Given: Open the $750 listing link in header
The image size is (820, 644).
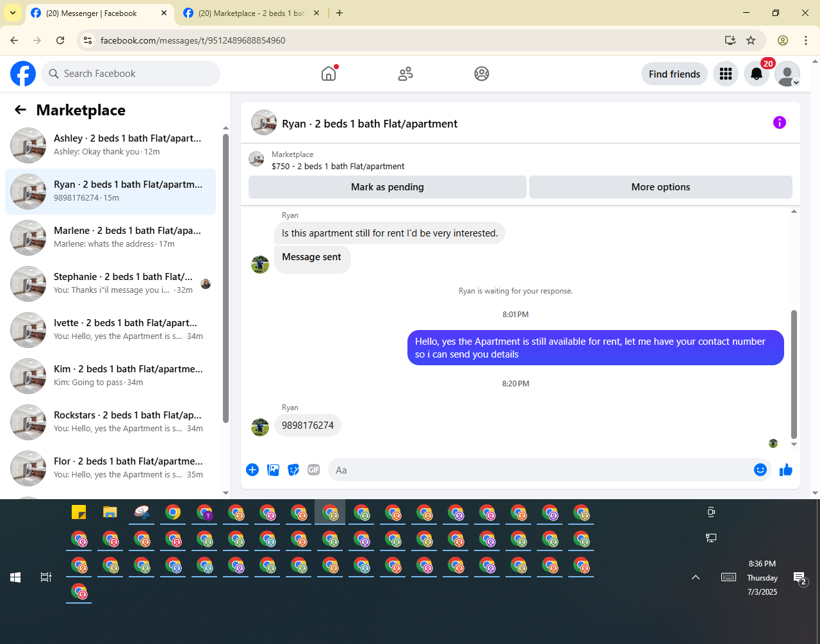Looking at the screenshot, I should point(338,166).
